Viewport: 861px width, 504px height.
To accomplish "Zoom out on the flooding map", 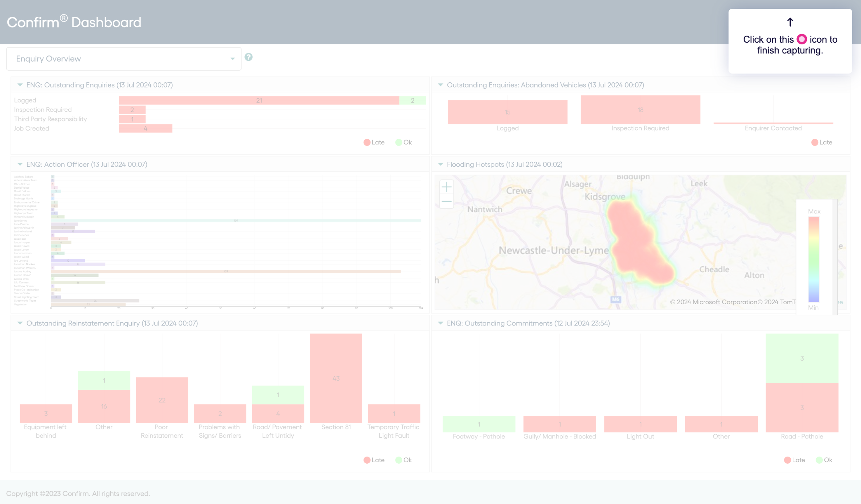I will [x=446, y=201].
